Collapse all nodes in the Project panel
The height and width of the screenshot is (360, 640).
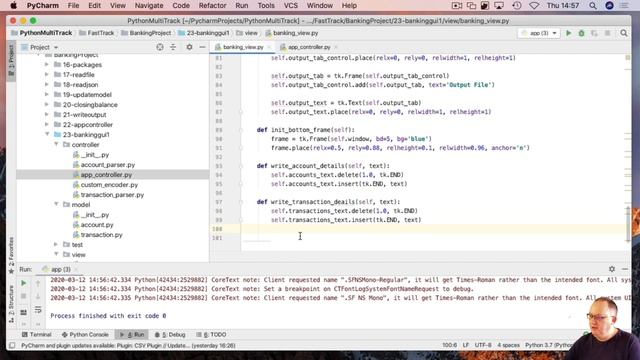coord(173,47)
